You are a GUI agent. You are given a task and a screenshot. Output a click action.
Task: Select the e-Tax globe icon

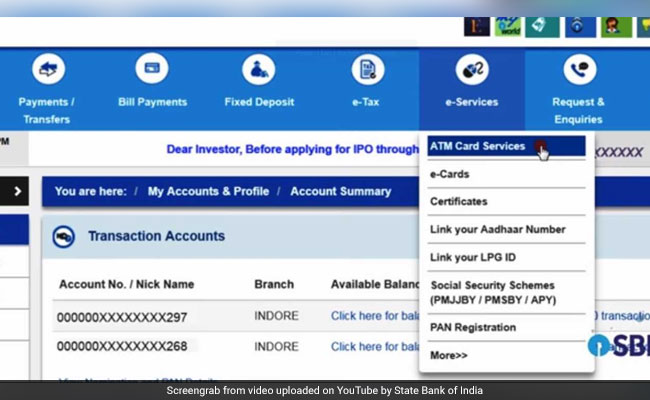[367, 68]
